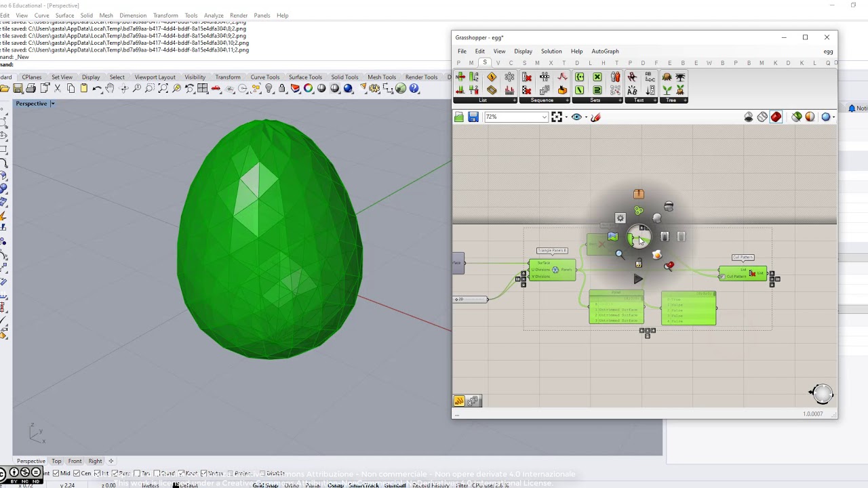Open document preview settings sphere icon

point(810,117)
